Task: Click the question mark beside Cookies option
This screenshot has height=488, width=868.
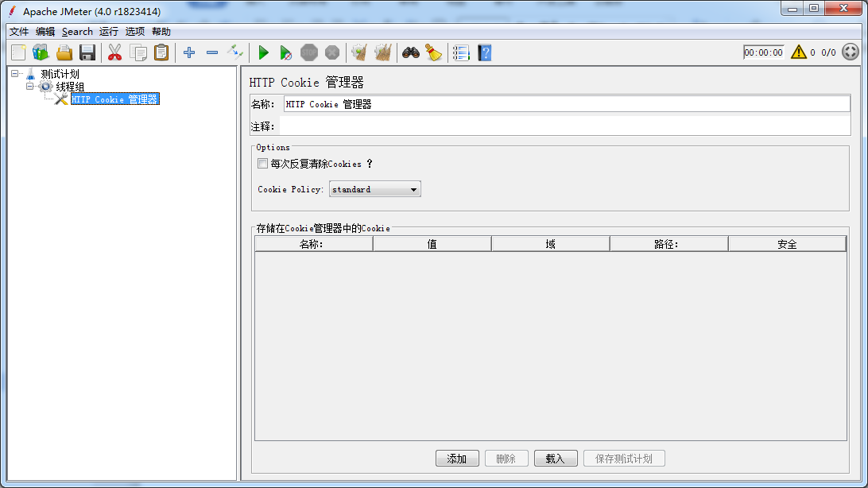Action: [370, 164]
